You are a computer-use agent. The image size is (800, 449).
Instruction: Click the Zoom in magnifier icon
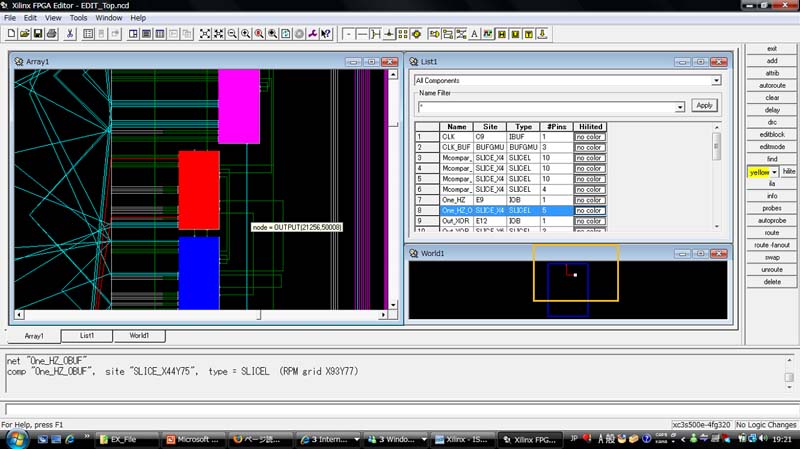point(245,34)
